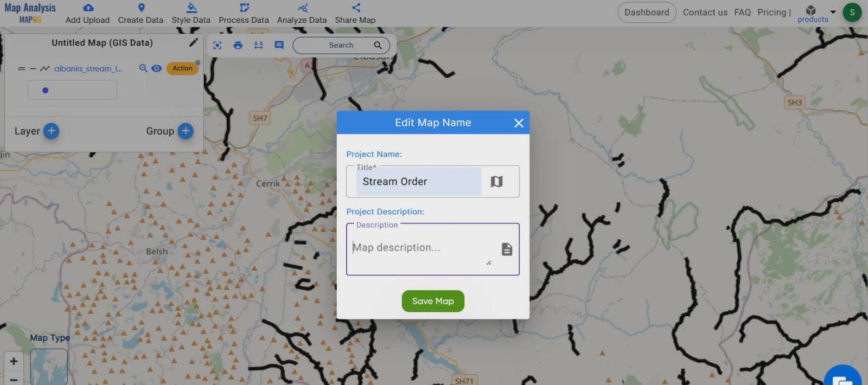Click the Map Analysis MAPOG logo

pos(30,12)
